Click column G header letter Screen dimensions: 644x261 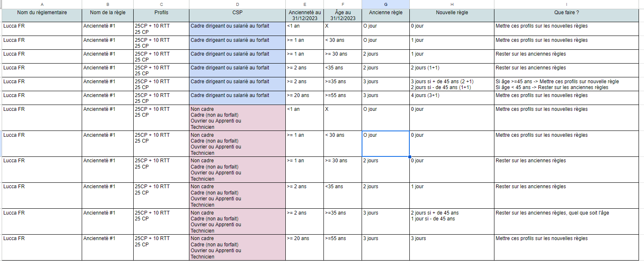[x=385, y=4]
